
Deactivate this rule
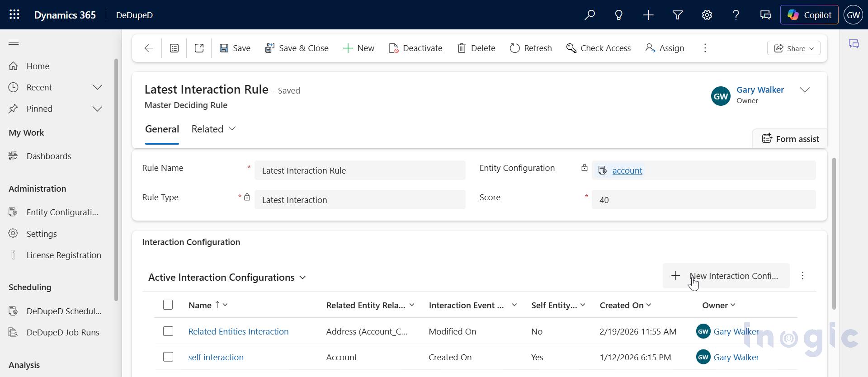point(415,48)
